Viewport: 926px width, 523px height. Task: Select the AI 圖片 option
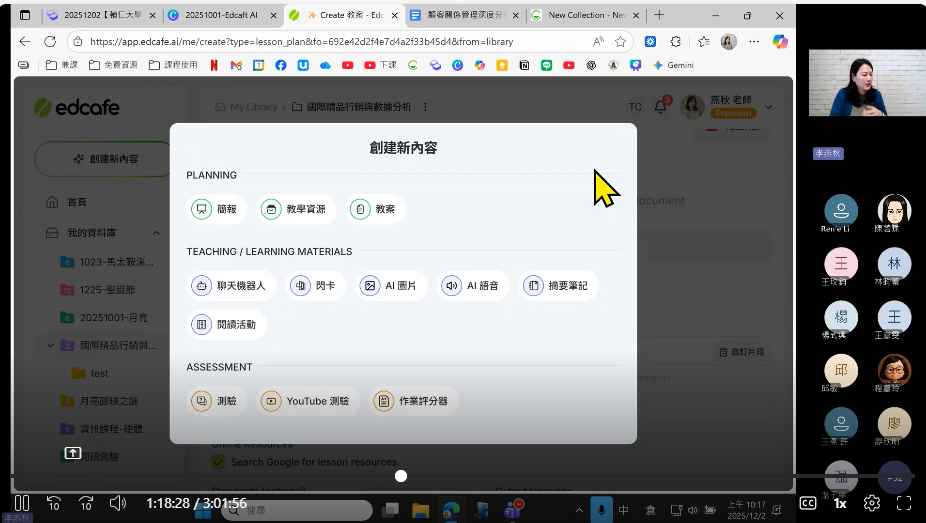[x=390, y=286]
